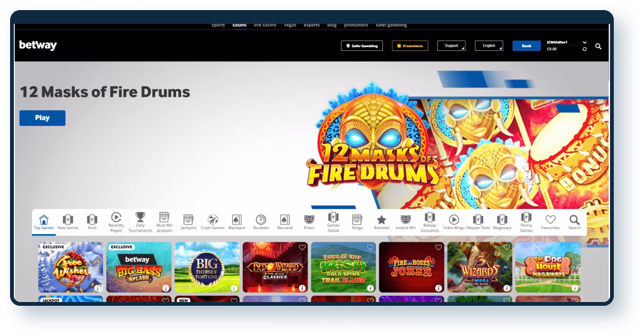Open the Instant Win category
Image resolution: width=644 pixels, height=336 pixels.
click(x=406, y=222)
